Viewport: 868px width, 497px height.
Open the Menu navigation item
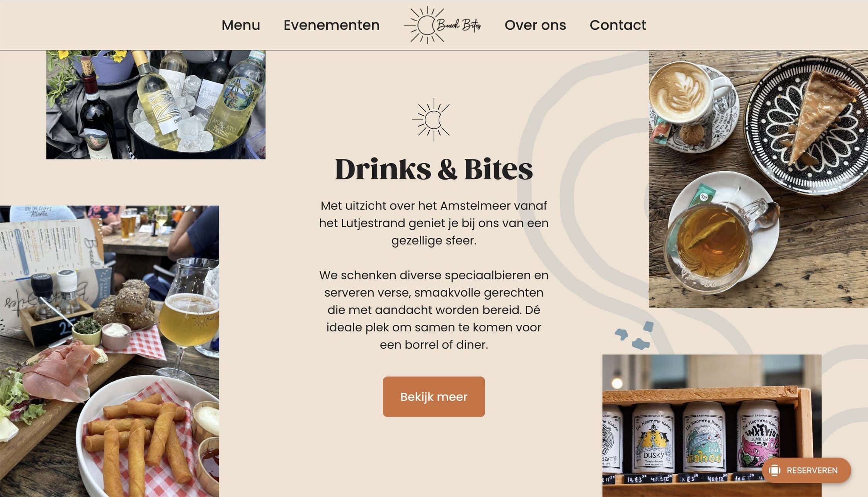(240, 25)
